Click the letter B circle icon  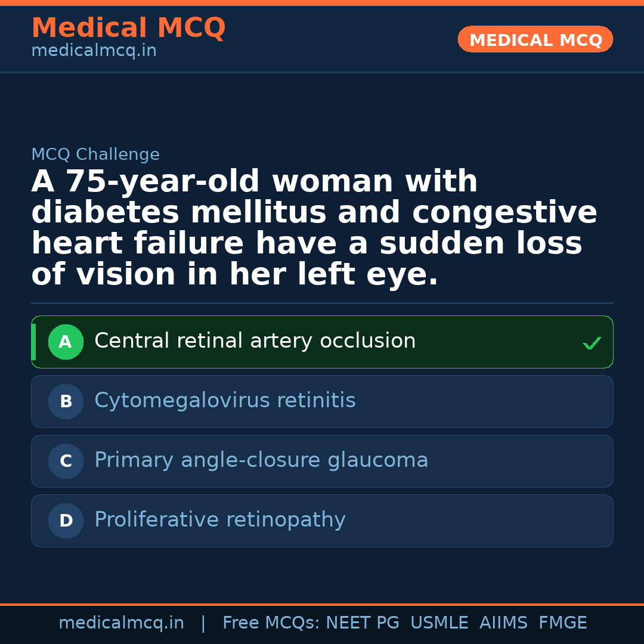tap(66, 402)
